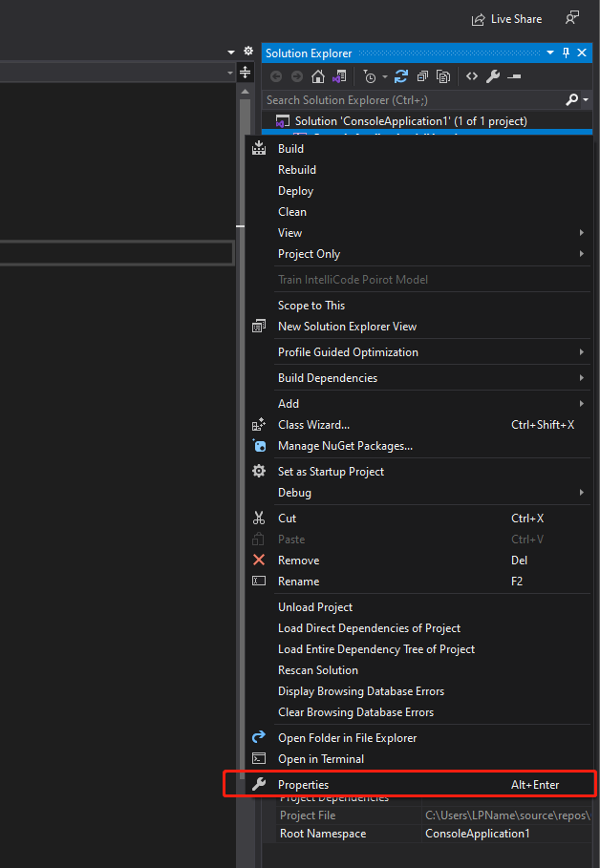Click the search magnifier in Solution Explorer

coord(573,99)
